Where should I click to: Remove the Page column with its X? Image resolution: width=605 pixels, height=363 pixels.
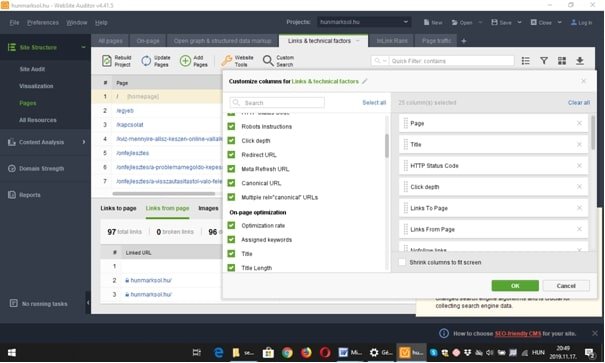(x=579, y=123)
